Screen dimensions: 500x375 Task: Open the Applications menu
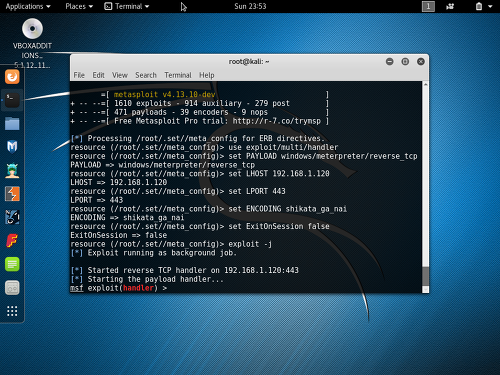coord(28,6)
